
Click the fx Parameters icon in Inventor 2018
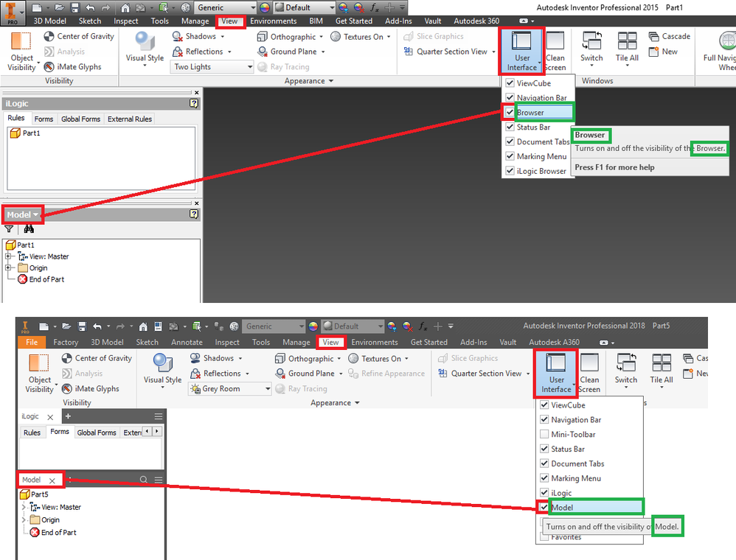point(423,326)
